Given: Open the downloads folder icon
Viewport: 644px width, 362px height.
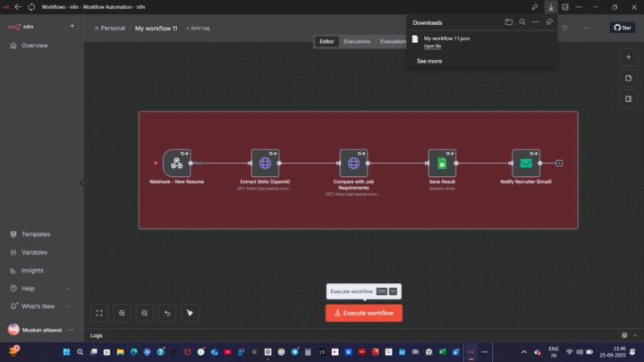Looking at the screenshot, I should (x=508, y=22).
